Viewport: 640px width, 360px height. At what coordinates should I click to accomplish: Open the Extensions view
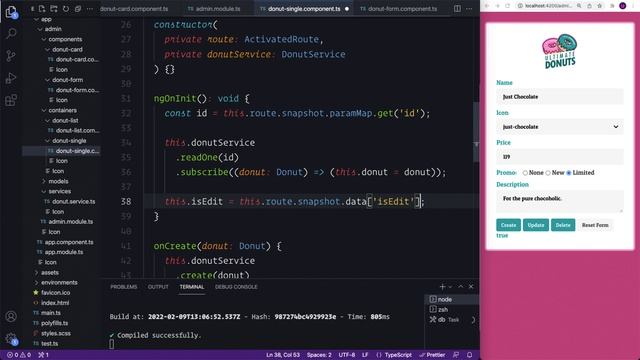pos(11,100)
